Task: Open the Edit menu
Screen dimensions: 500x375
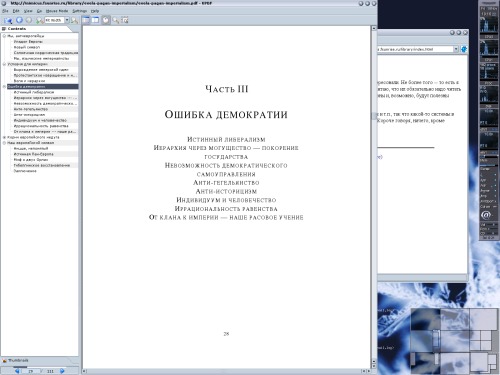Action: pos(16,11)
